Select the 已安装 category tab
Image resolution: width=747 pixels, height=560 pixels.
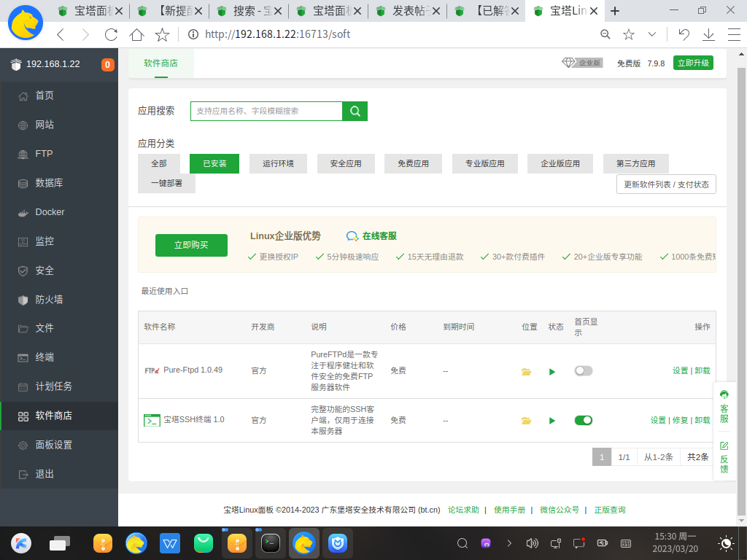pyautogui.click(x=214, y=163)
